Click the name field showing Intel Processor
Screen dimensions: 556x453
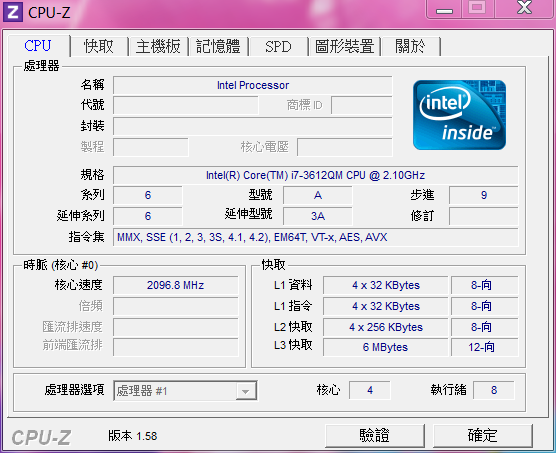coord(252,85)
